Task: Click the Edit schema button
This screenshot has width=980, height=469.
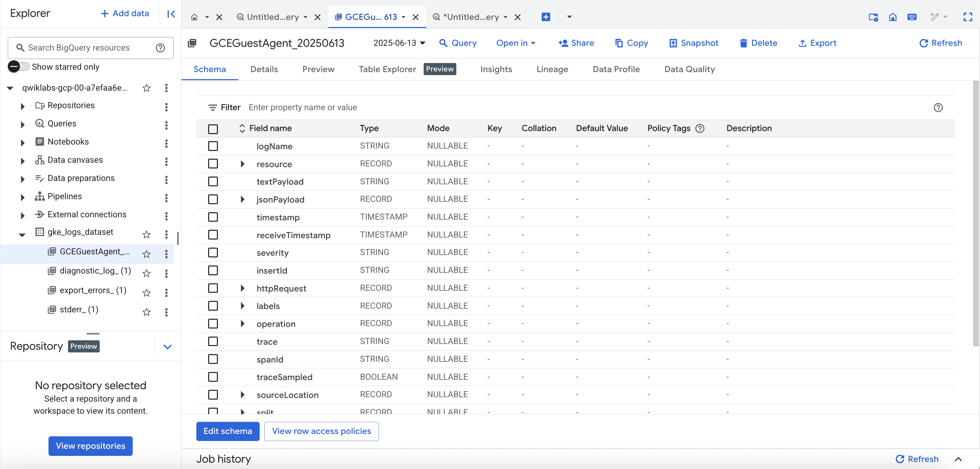Action: 228,431
